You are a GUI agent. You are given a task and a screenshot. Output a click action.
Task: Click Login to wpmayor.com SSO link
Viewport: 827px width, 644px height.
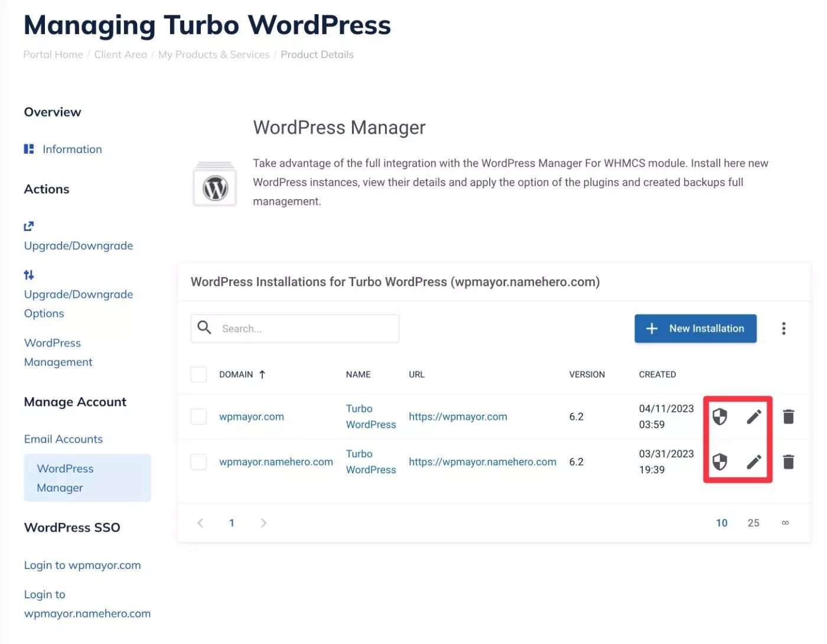coord(82,565)
